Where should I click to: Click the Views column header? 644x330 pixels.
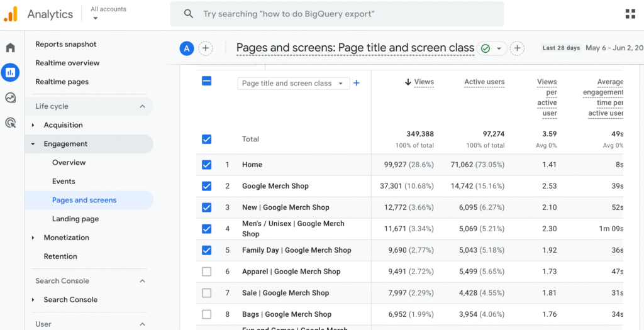pos(424,82)
